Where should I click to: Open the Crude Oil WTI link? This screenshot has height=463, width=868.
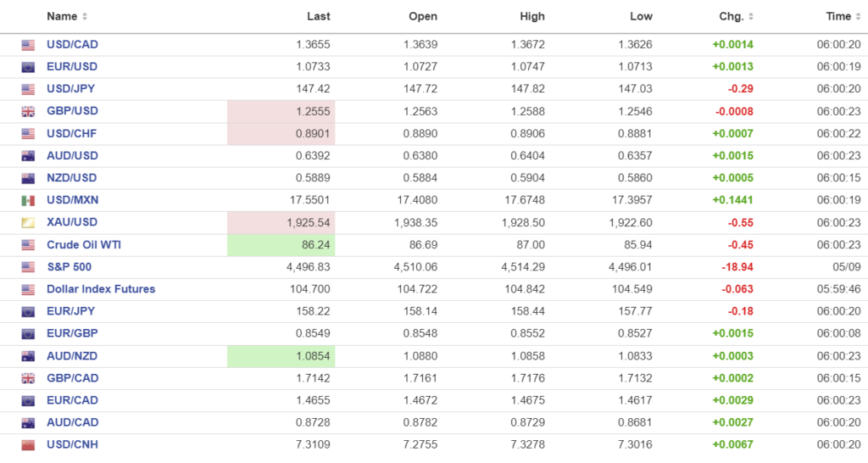(x=84, y=244)
